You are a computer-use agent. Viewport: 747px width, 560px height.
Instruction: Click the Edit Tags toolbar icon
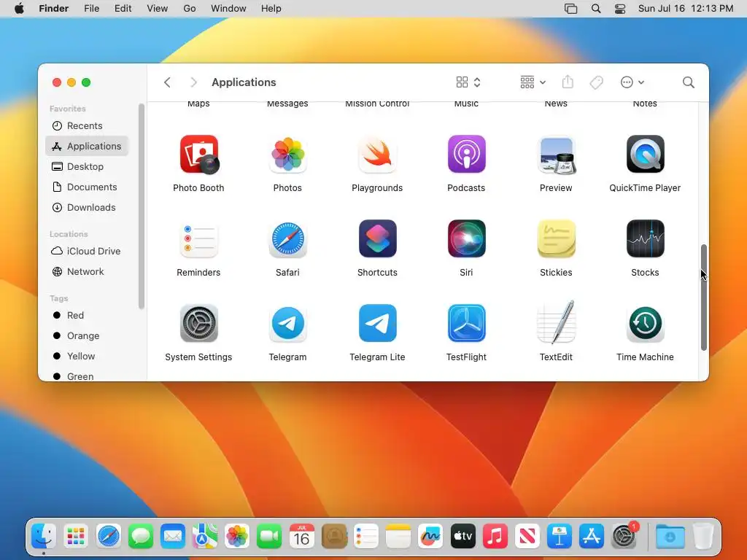coord(596,82)
